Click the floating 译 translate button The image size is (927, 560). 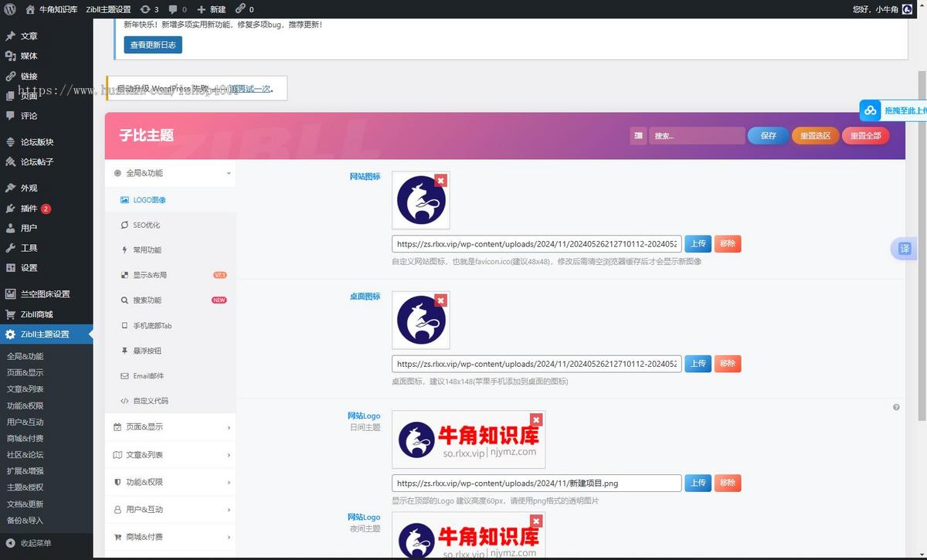tap(905, 249)
